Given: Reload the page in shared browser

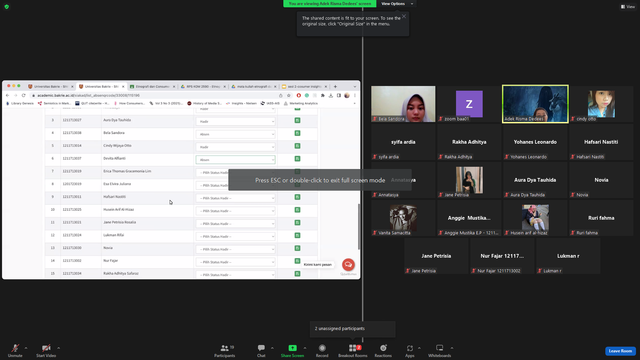Looking at the screenshot, I should pos(24,96).
